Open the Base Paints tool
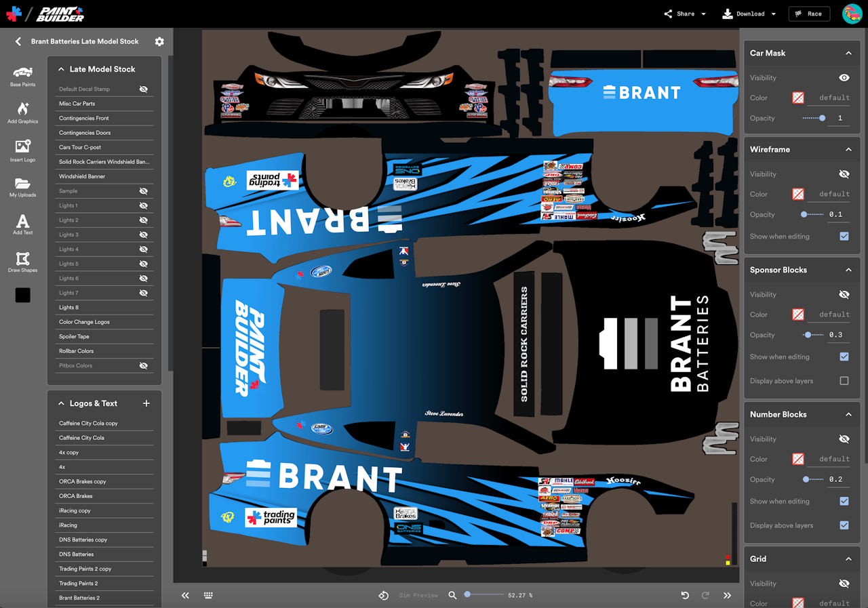 coord(22,76)
